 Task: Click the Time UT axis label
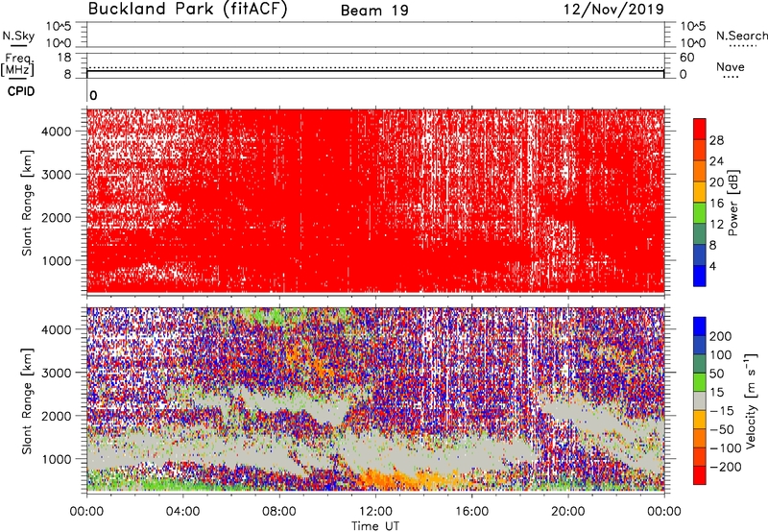point(375,525)
